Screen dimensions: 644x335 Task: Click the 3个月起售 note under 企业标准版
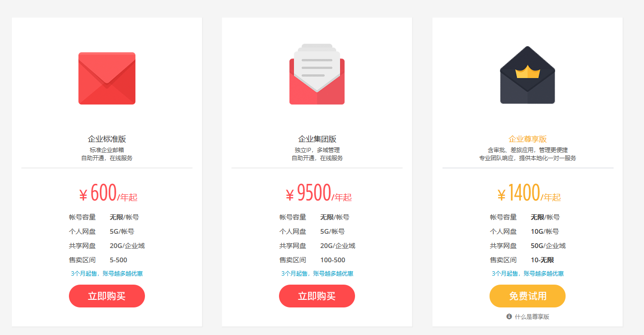107,274
